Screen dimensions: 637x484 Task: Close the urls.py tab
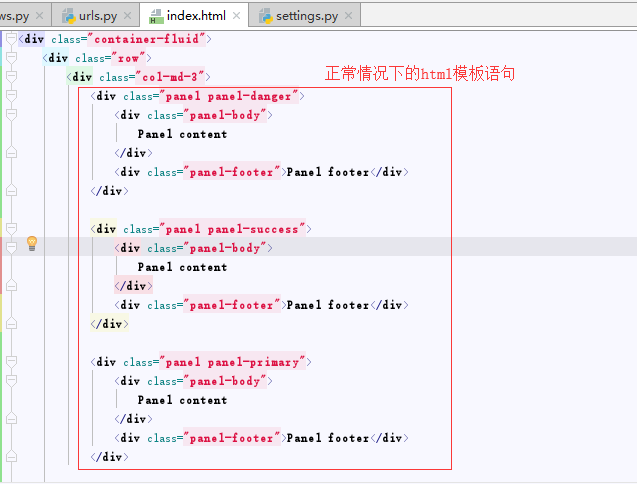click(127, 16)
